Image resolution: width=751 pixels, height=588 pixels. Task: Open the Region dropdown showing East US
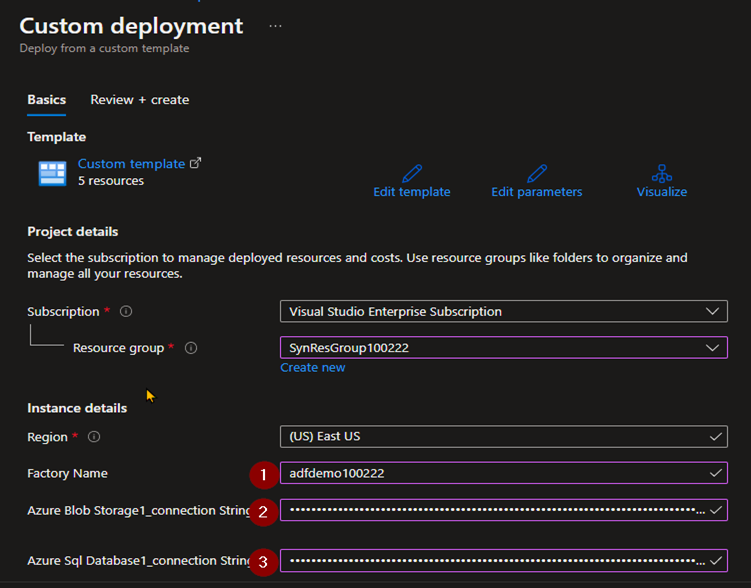pyautogui.click(x=504, y=437)
